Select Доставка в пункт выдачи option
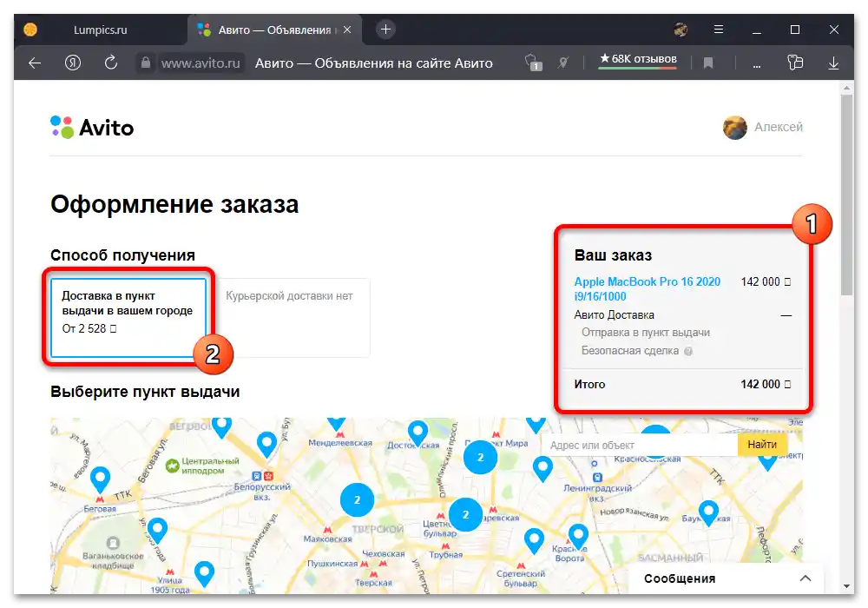Image resolution: width=868 pixels, height=608 pixels. [x=128, y=317]
